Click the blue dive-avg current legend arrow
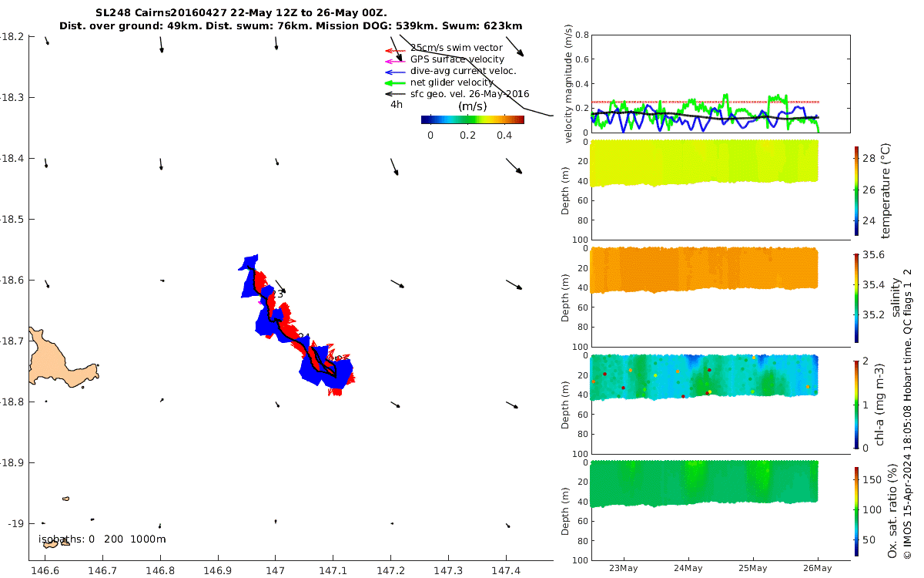The height and width of the screenshot is (578, 924). click(x=395, y=71)
